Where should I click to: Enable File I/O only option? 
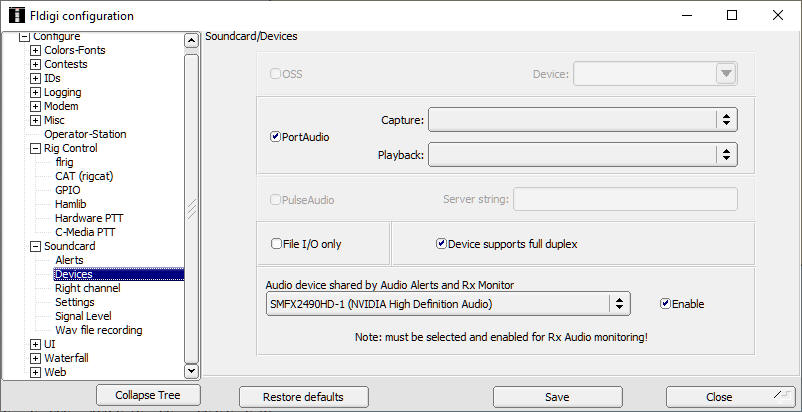(x=277, y=243)
